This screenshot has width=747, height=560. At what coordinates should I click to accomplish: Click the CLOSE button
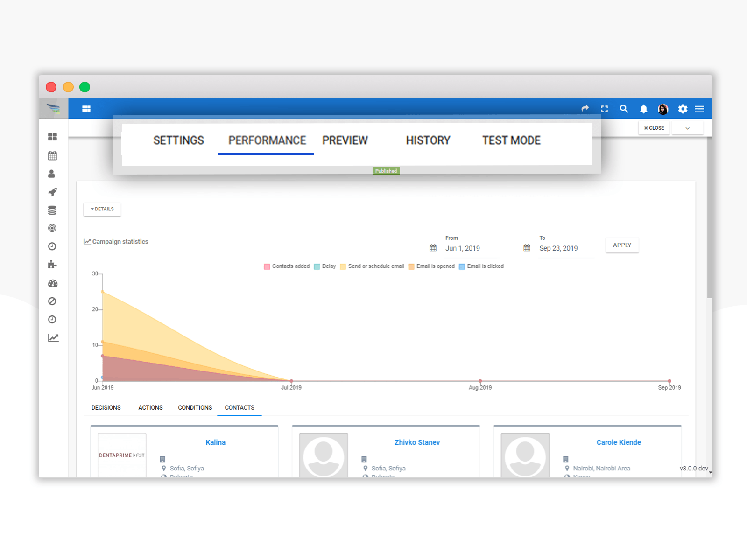(654, 128)
